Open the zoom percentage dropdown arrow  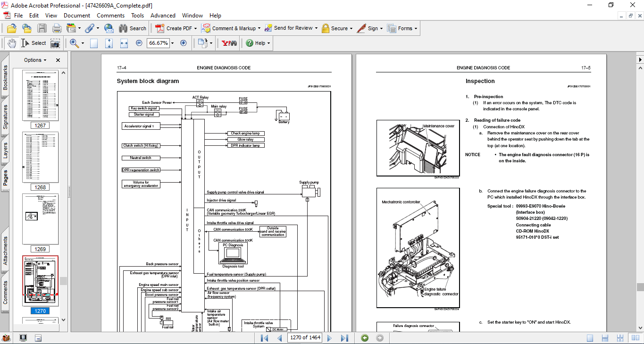click(x=172, y=43)
